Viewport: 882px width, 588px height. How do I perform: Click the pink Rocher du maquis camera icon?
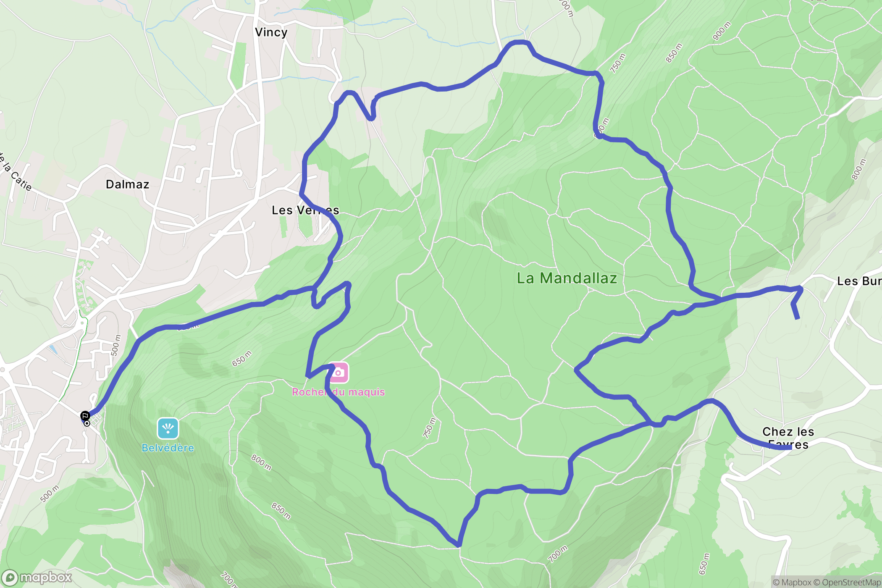[338, 373]
